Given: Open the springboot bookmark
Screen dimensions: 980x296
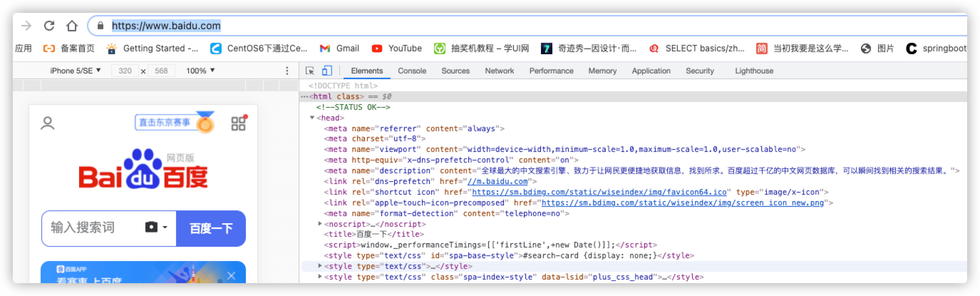Looking at the screenshot, I should coord(936,49).
